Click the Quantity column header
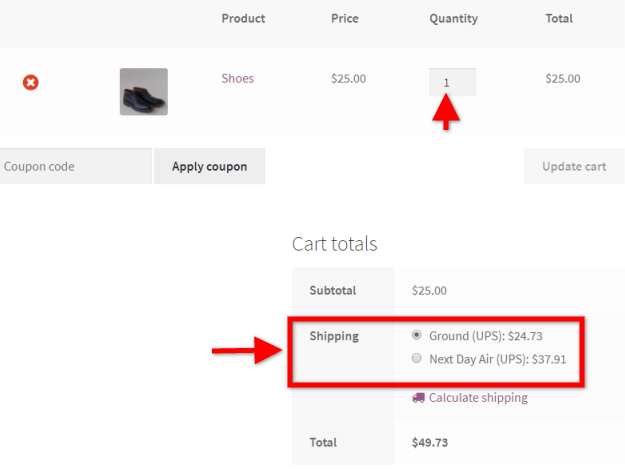This screenshot has width=625, height=474. (454, 19)
